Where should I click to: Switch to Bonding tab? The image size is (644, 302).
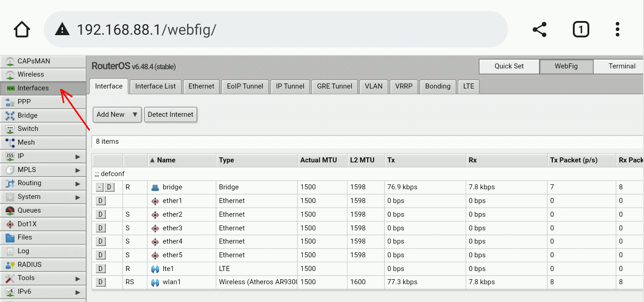tap(438, 86)
